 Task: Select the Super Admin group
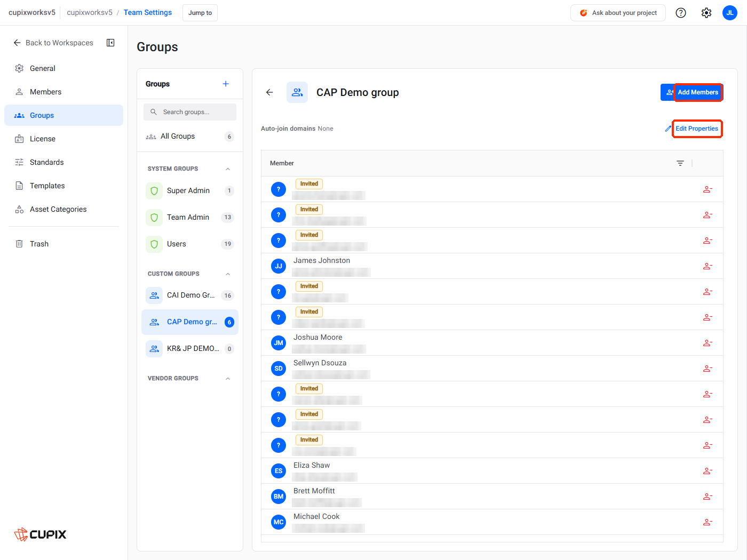pos(190,190)
